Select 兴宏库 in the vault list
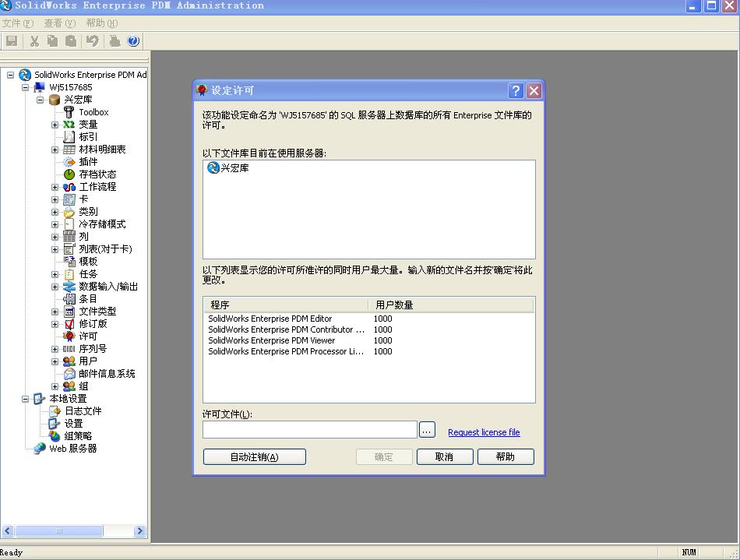Image resolution: width=740 pixels, height=560 pixels. [x=228, y=168]
